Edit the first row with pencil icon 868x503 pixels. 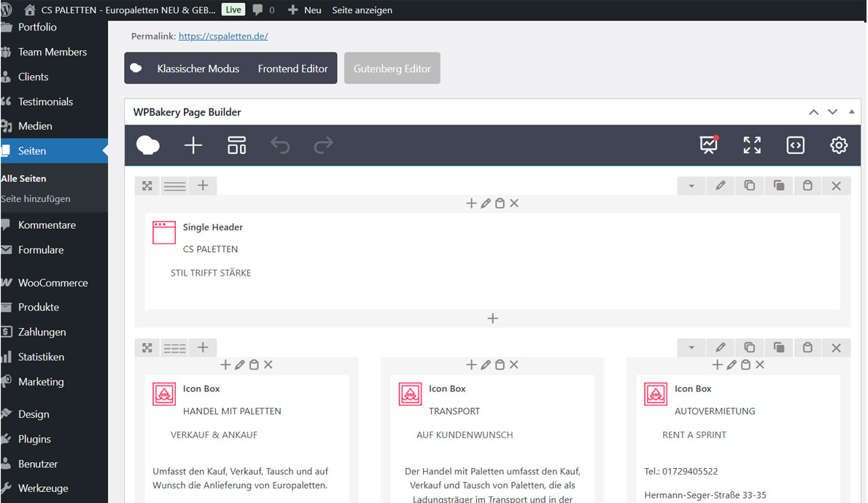pos(721,186)
